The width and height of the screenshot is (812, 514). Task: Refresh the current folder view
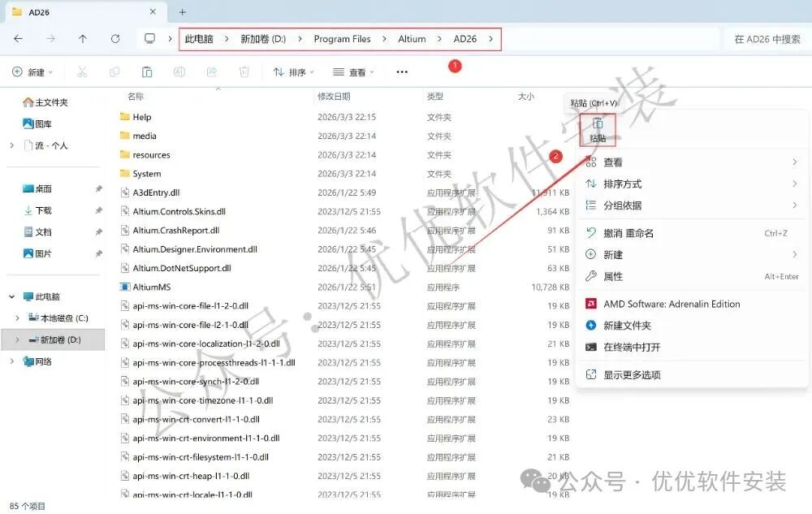pyautogui.click(x=115, y=39)
